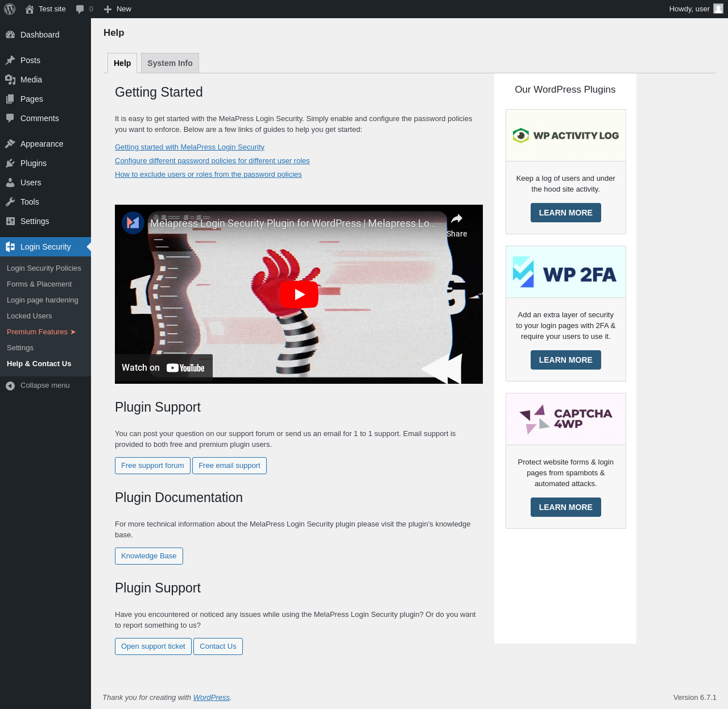Click the WordPress logo icon in the admin bar

[10, 9]
